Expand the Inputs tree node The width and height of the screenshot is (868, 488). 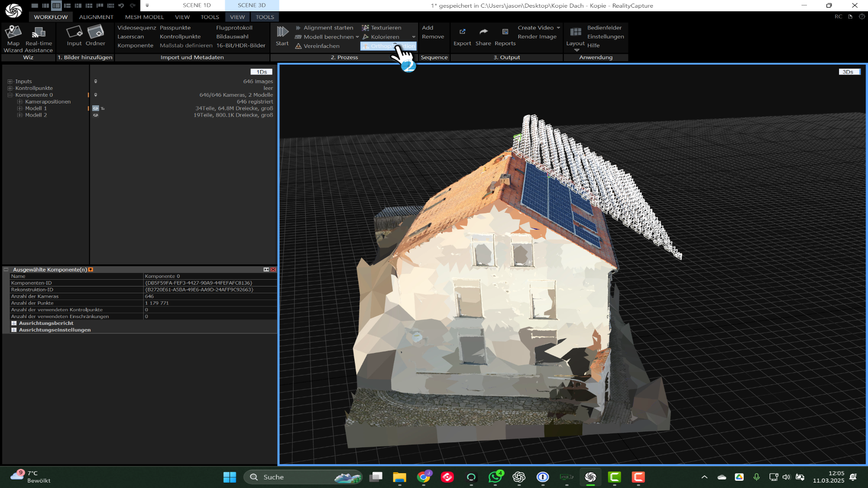coord(10,82)
